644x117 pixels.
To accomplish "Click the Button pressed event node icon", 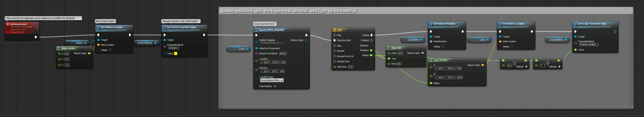I will coord(8,24).
